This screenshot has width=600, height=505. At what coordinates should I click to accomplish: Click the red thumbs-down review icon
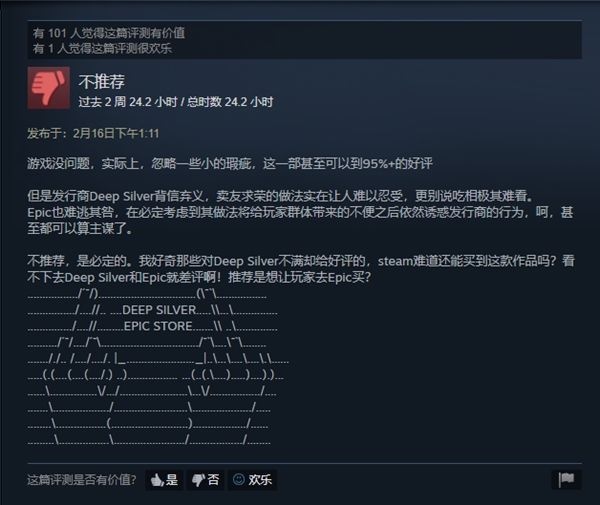coord(49,88)
